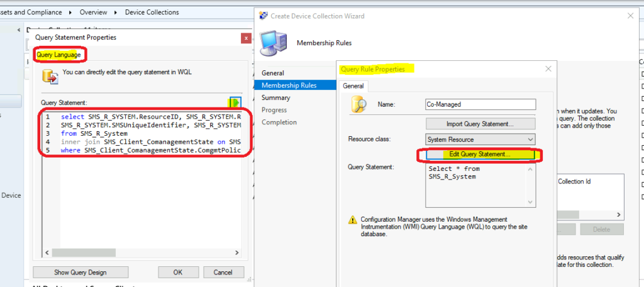Click down arrow of Query Statement box scrollbar
Image resolution: width=644 pixels, height=287 pixels.
tap(531, 203)
